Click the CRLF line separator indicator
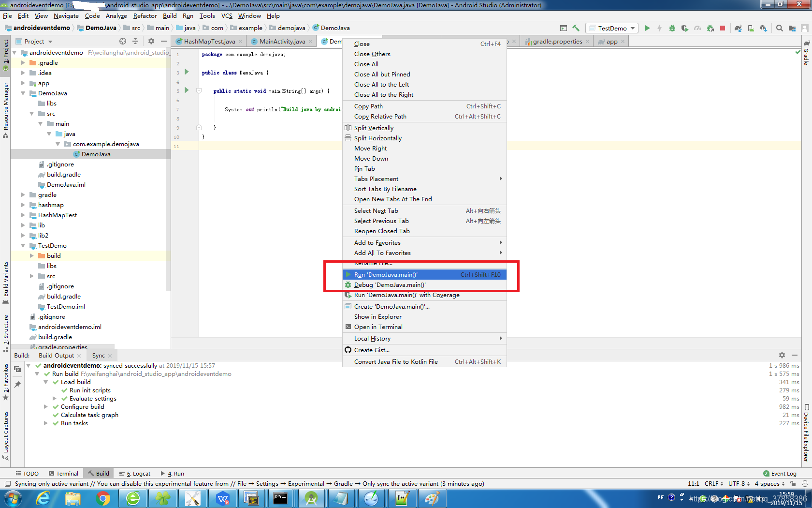812x508 pixels. pyautogui.click(x=713, y=484)
